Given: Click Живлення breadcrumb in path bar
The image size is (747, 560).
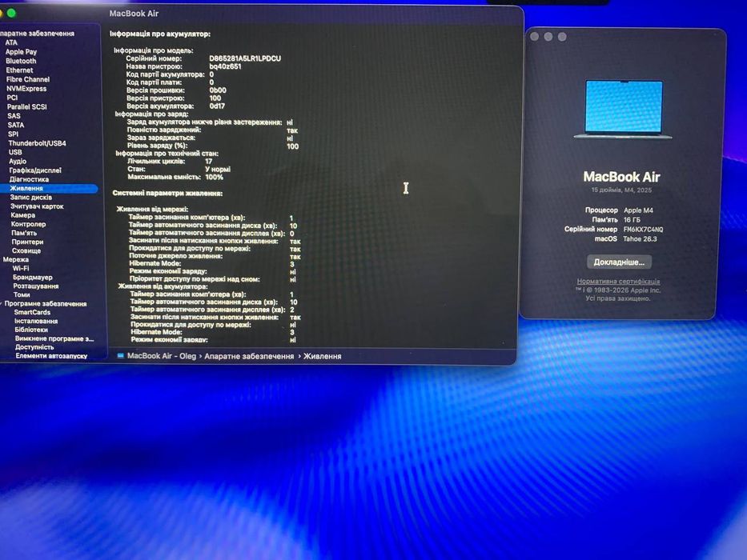Looking at the screenshot, I should coord(322,356).
